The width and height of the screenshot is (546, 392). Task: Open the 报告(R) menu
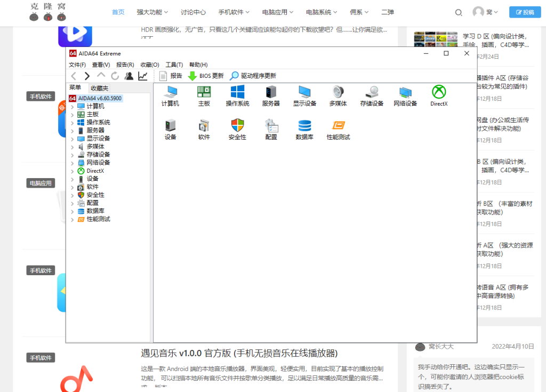125,65
